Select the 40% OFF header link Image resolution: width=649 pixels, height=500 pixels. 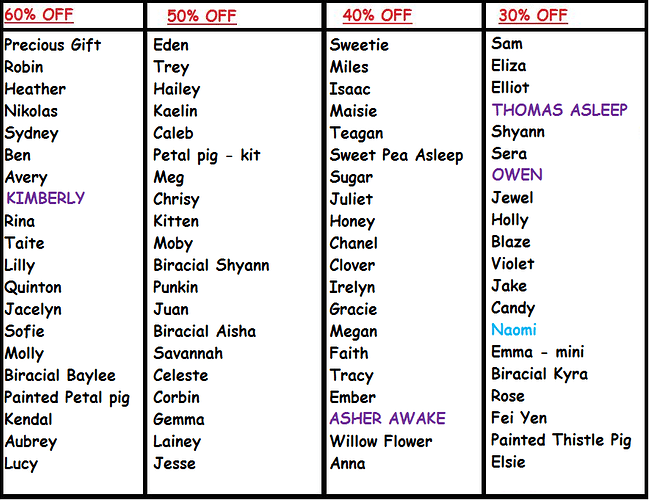[x=376, y=15]
